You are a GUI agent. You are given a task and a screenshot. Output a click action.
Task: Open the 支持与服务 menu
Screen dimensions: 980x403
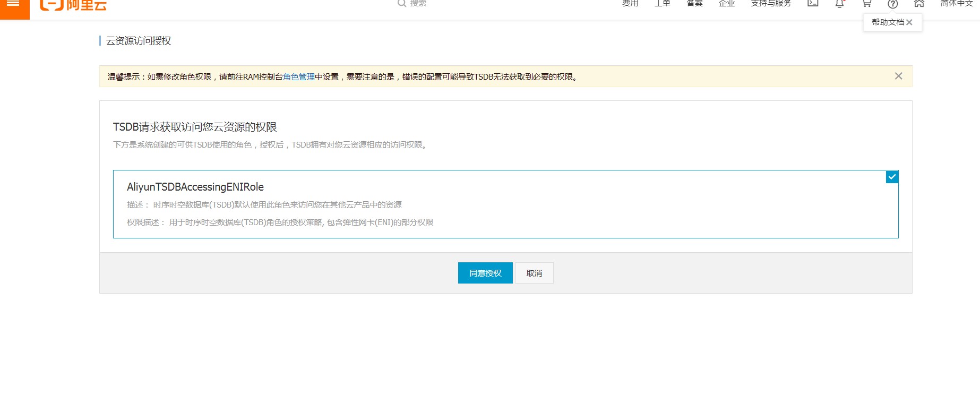click(x=771, y=3)
